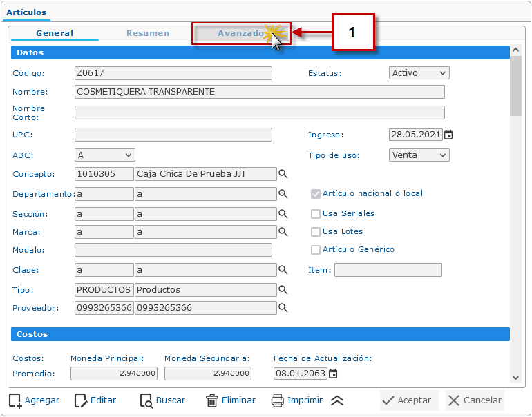Click the Eliminar trash icon
Image resolution: width=532 pixels, height=417 pixels.
tap(212, 400)
